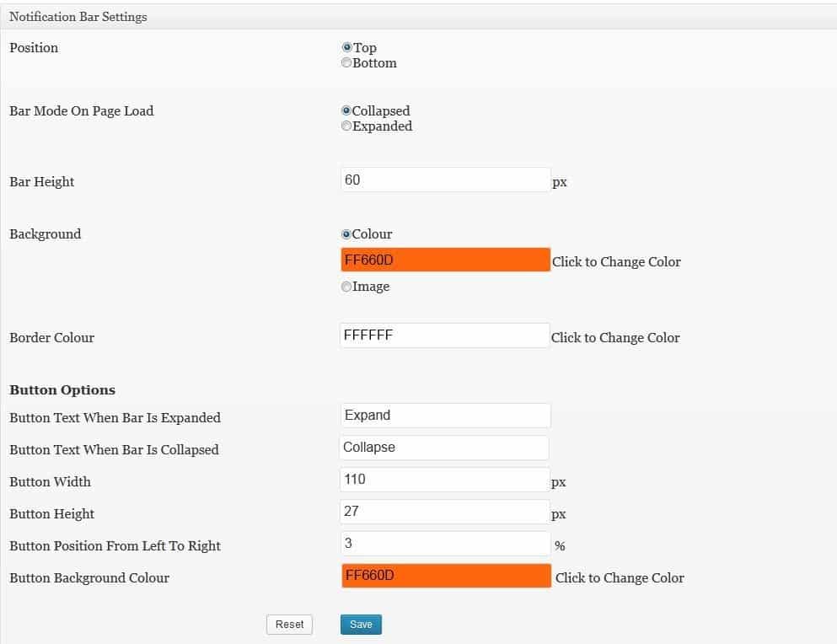837x644 pixels.
Task: Open the orange Background colour swatch
Action: (445, 260)
